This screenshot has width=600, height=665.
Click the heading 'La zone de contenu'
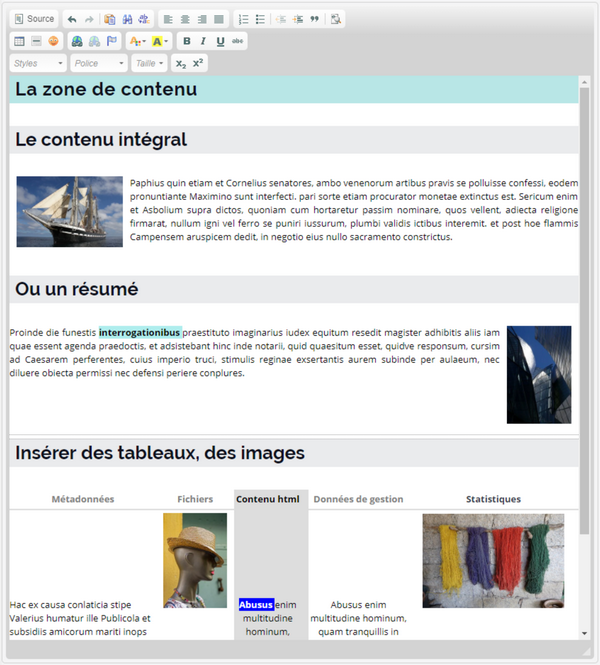coord(106,89)
